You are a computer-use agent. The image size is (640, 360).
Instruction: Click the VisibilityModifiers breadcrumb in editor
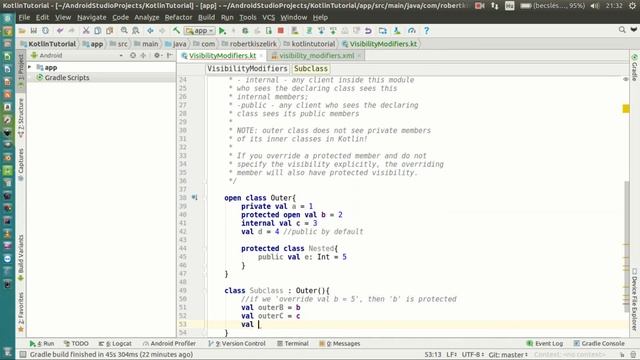coord(247,69)
